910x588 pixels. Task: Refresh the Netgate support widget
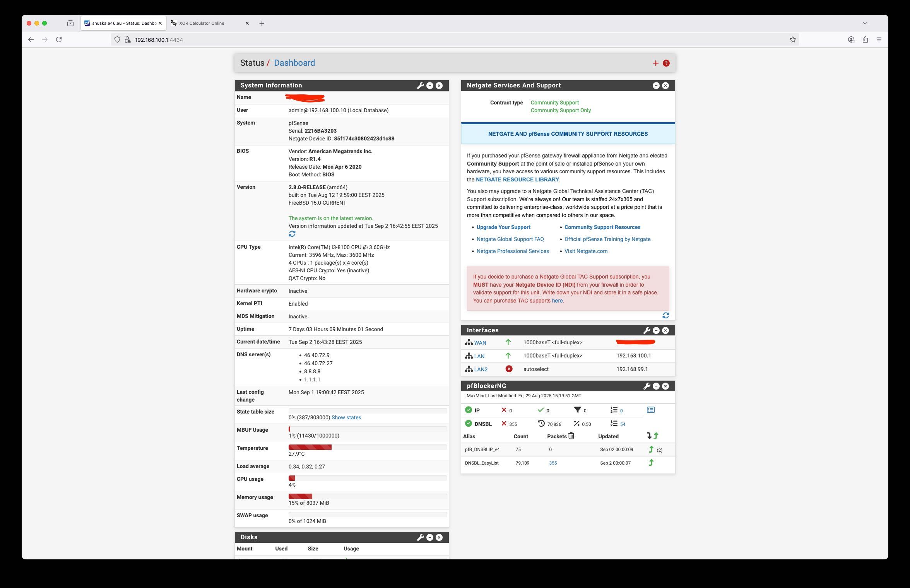[665, 316]
